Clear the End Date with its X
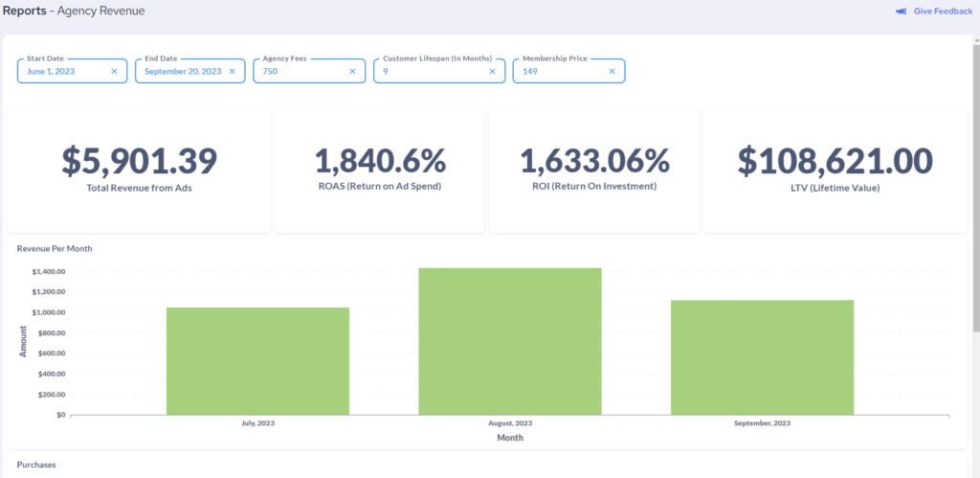Image resolution: width=980 pixels, height=478 pixels. pyautogui.click(x=232, y=72)
